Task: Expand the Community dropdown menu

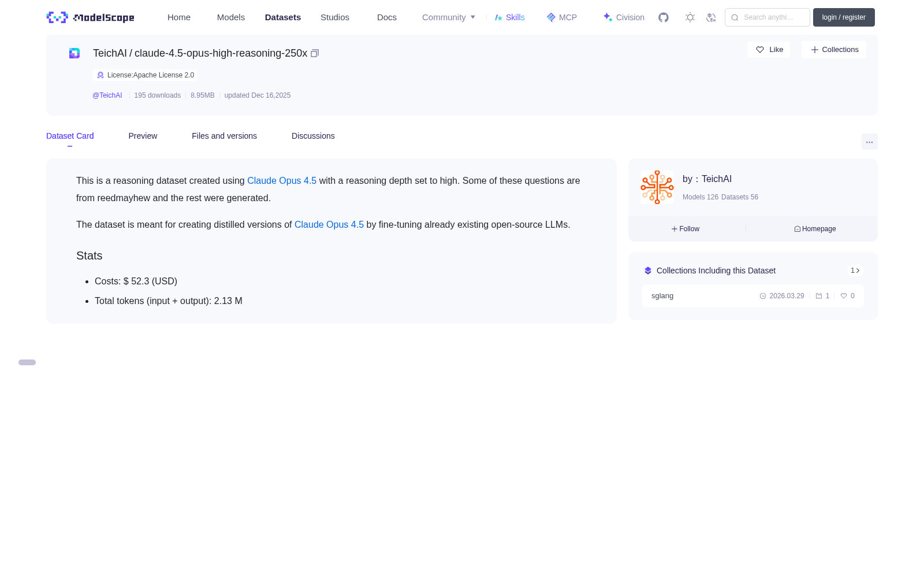Action: point(449,17)
